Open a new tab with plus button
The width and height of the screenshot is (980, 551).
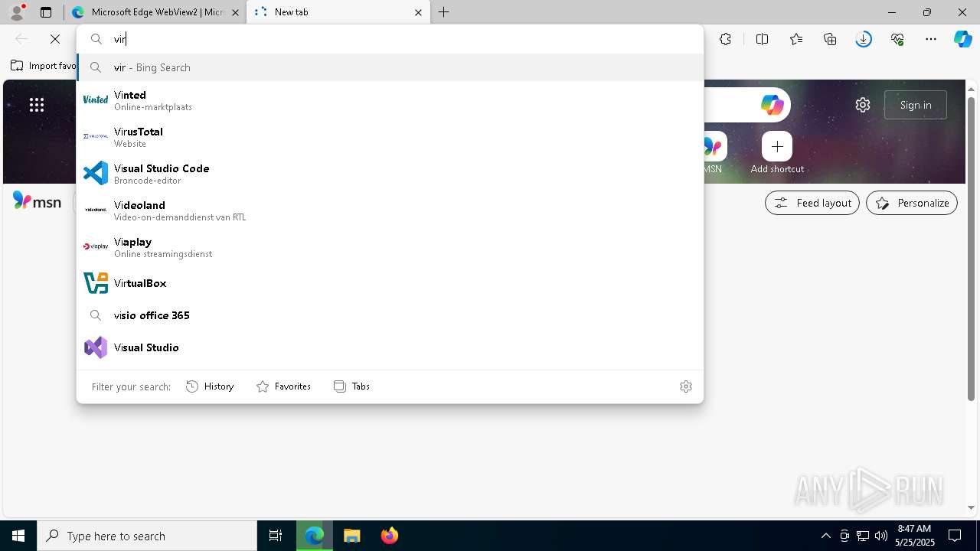coord(444,12)
